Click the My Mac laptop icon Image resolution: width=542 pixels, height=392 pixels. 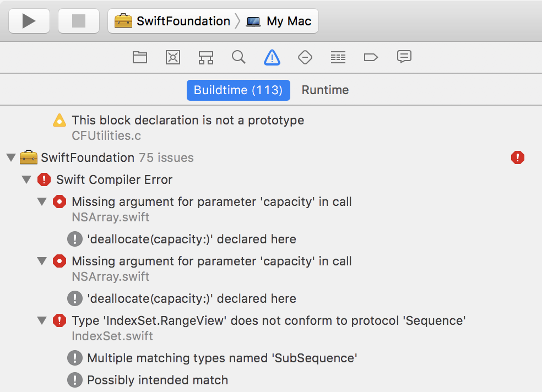pos(253,22)
